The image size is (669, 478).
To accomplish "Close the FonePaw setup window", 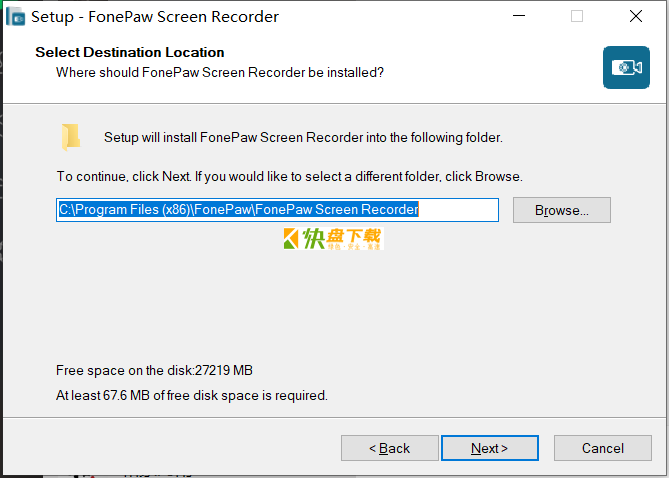I will click(636, 16).
